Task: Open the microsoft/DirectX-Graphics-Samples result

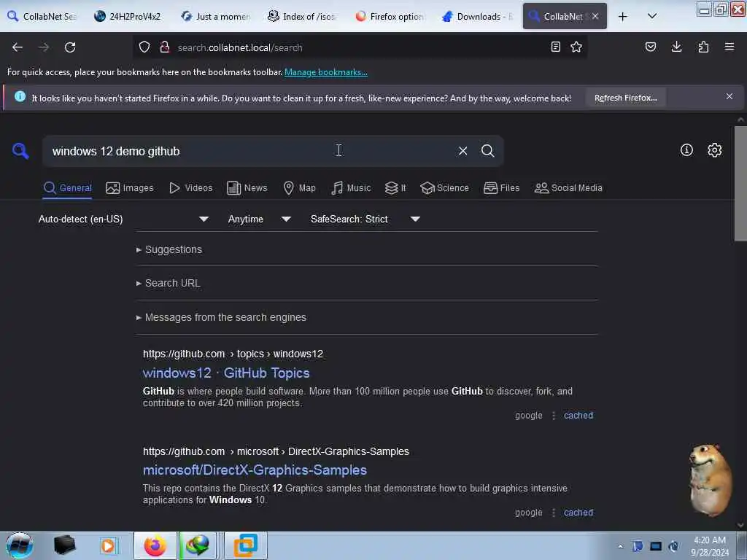Action: 255,470
